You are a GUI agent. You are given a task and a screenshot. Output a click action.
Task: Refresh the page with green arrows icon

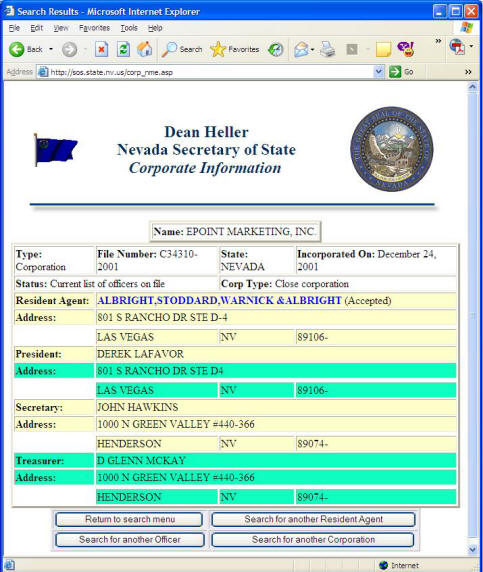tap(123, 49)
